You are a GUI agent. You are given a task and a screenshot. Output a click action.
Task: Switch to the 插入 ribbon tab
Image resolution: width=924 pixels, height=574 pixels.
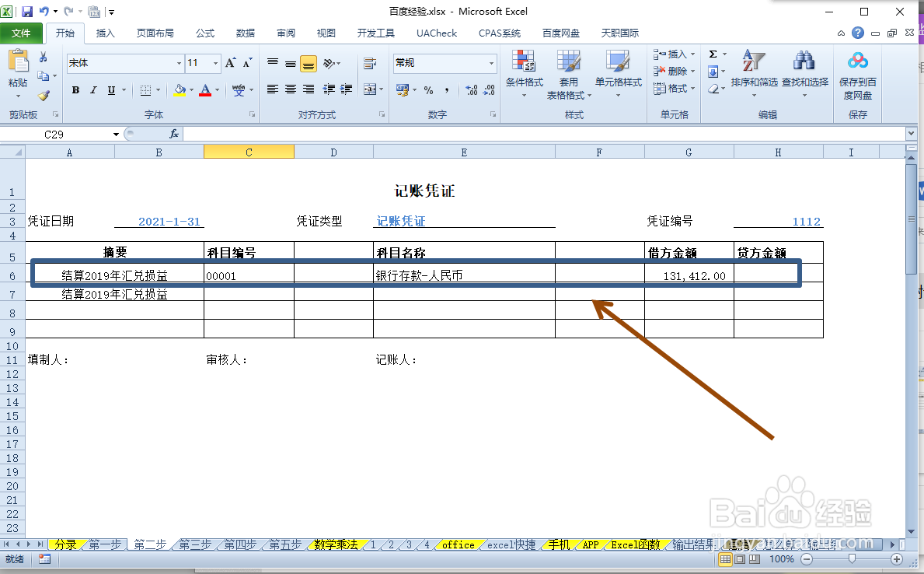[105, 33]
